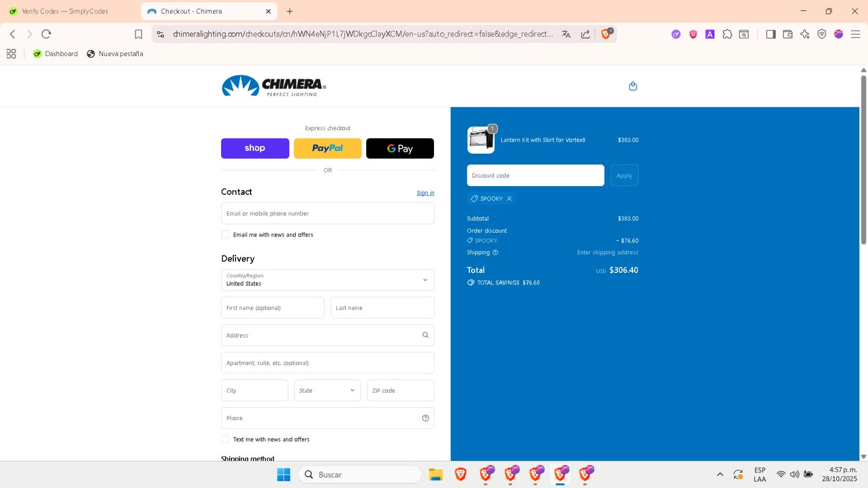Focus the Email or mobile phone number field

point(328,213)
